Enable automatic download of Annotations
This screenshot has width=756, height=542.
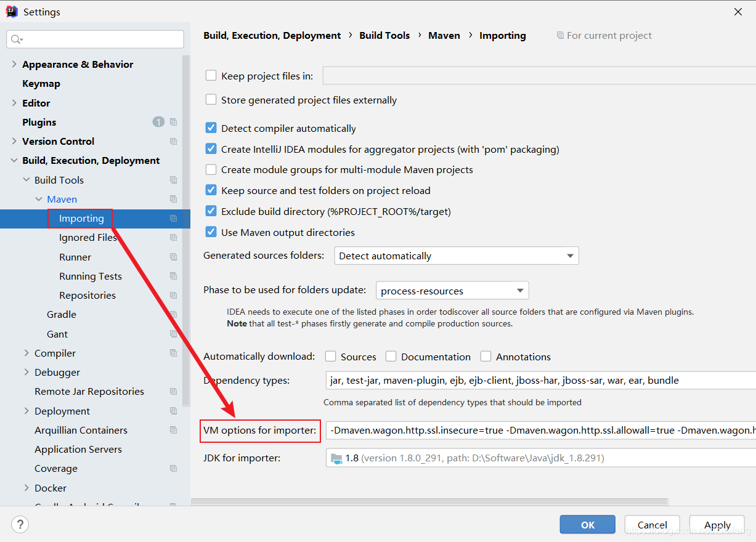tap(486, 357)
